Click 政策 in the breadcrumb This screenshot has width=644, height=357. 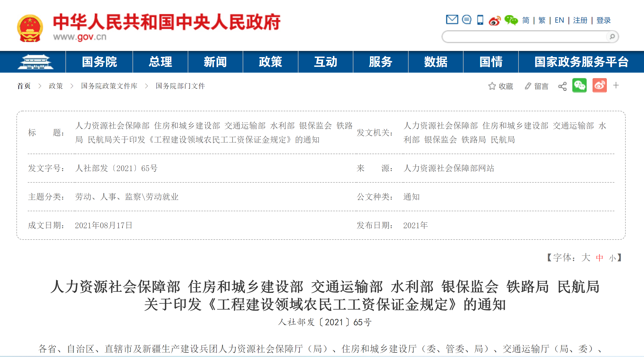[56, 86]
